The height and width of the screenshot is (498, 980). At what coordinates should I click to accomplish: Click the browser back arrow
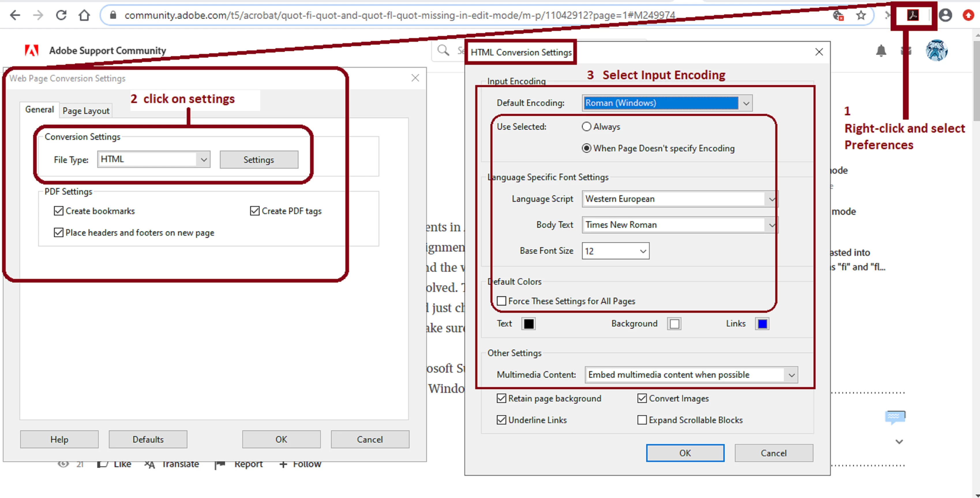[x=15, y=15]
